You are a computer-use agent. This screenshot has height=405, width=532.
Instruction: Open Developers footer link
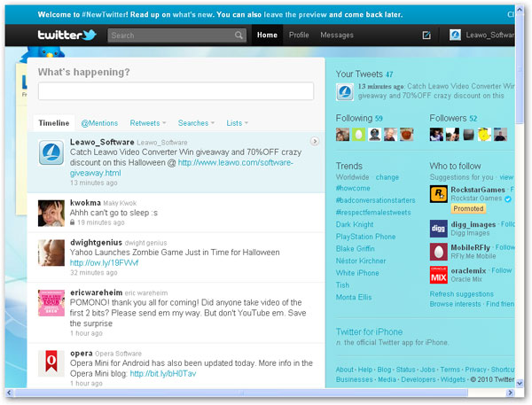click(x=419, y=379)
